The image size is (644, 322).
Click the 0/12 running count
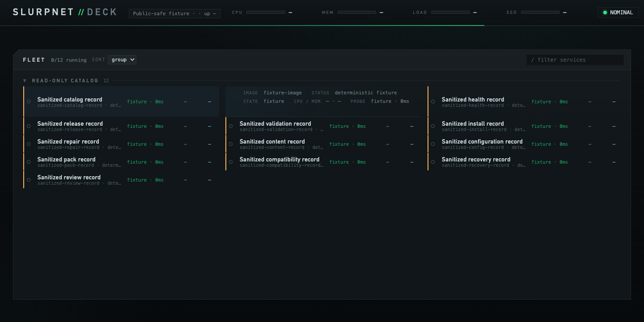pos(69,60)
